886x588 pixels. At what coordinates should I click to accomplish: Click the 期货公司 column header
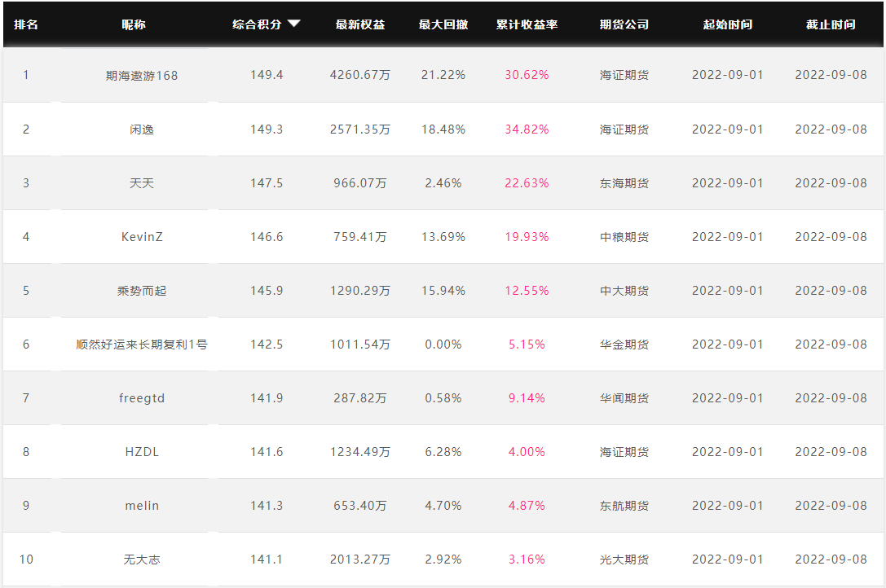pos(624,24)
